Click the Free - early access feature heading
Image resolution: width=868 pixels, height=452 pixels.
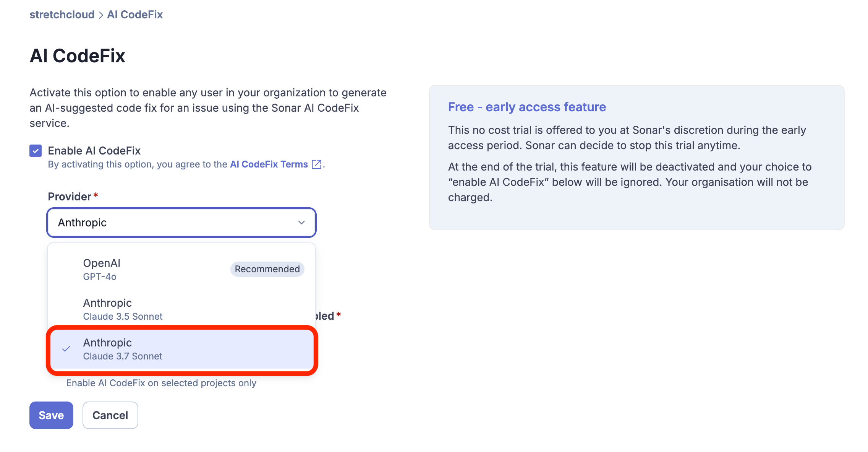pos(527,107)
